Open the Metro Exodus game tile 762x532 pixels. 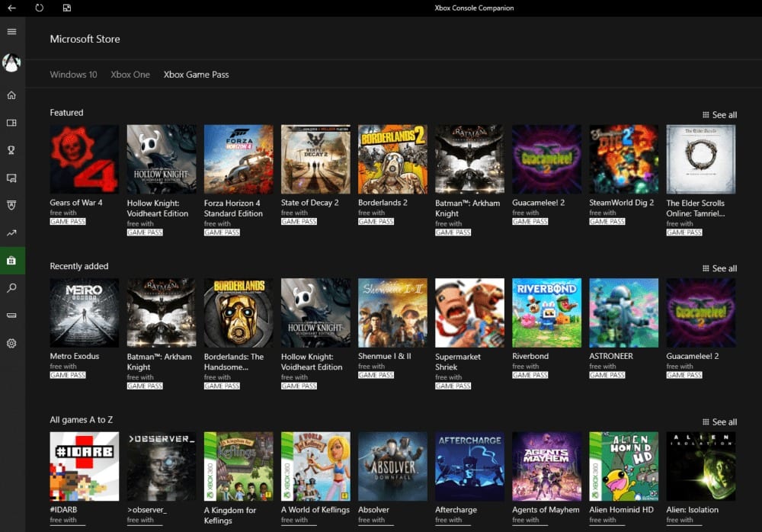[84, 312]
